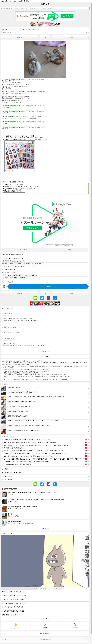Click the banner ad under upper share icons
Viewport: 92px width, 644px height.
click(45, 303)
